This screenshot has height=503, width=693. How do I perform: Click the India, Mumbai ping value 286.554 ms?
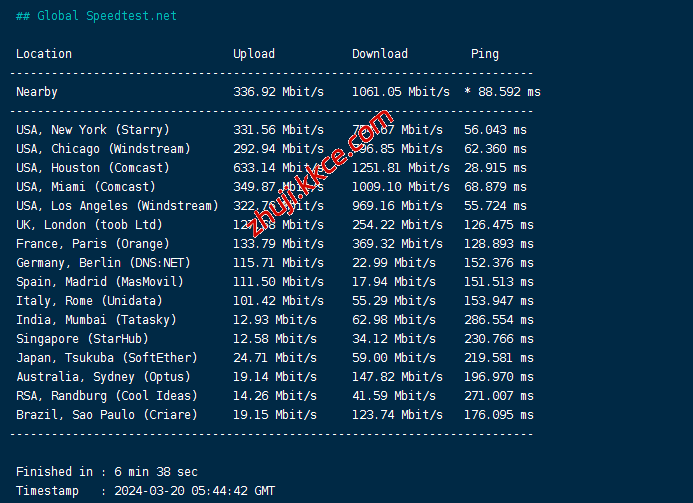499,320
